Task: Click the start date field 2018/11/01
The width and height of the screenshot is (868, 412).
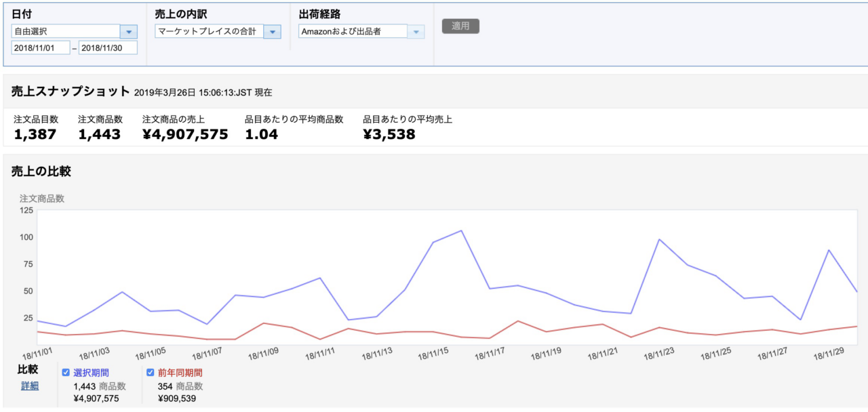Action: click(x=41, y=47)
